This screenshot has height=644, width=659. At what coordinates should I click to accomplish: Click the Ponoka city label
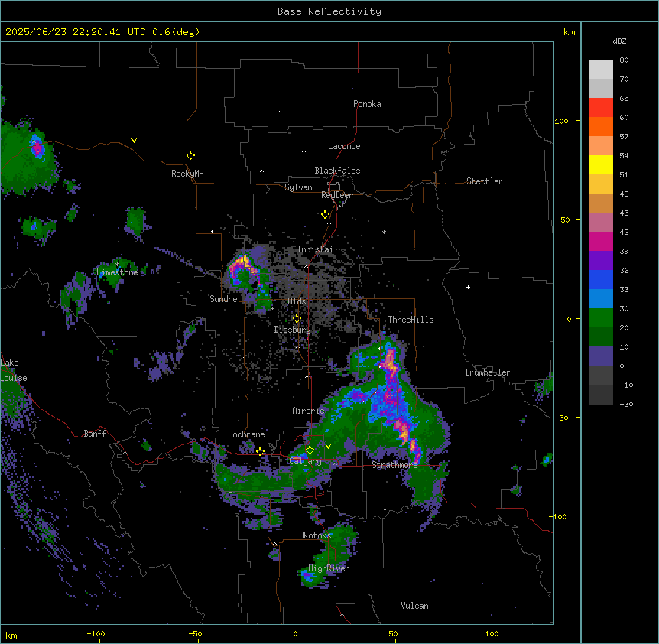(x=367, y=104)
